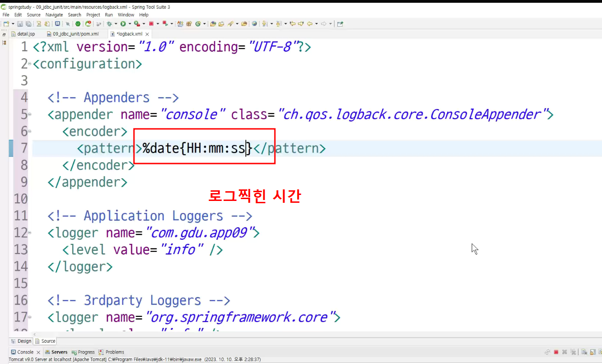Screen dimensions: 602x364
Task: Click the "org.springframework.core" logger name
Action: pos(240,317)
